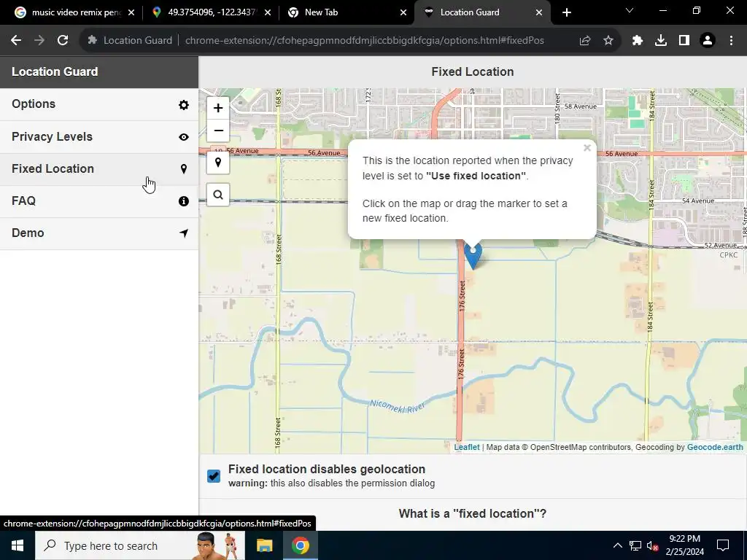Open the Leaflet attribution link
This screenshot has height=560, width=747.
(466, 447)
